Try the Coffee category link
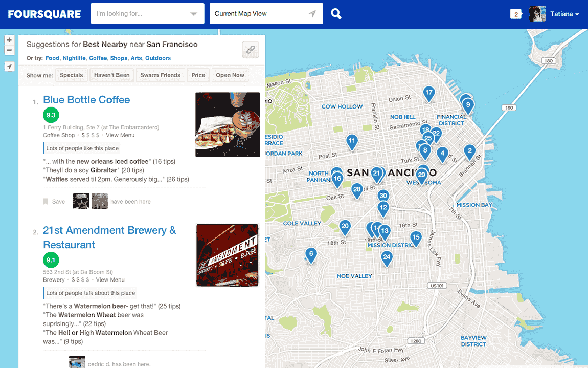Viewport: 588px width, 368px height. (x=98, y=58)
